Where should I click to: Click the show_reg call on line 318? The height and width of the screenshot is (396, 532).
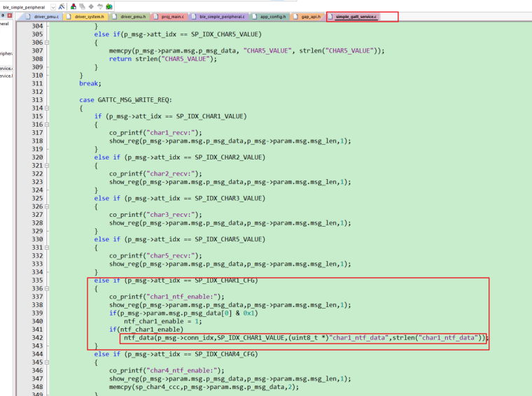230,141
